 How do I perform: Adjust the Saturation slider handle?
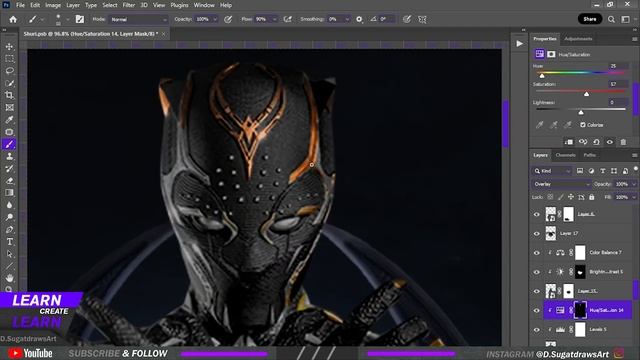[x=587, y=94]
